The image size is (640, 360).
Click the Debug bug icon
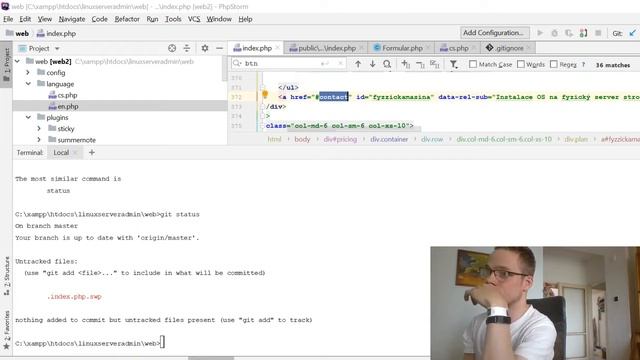click(554, 33)
